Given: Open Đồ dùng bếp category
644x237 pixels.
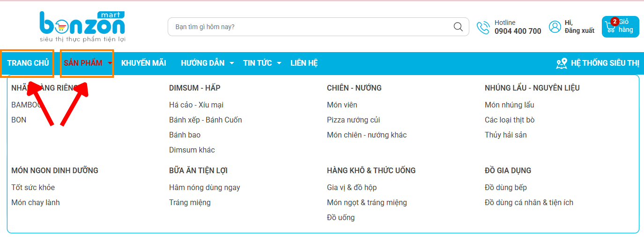Looking at the screenshot, I should click(505, 188).
